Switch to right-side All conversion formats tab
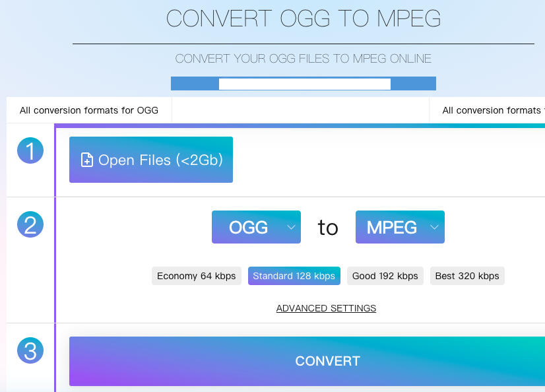 (492, 110)
